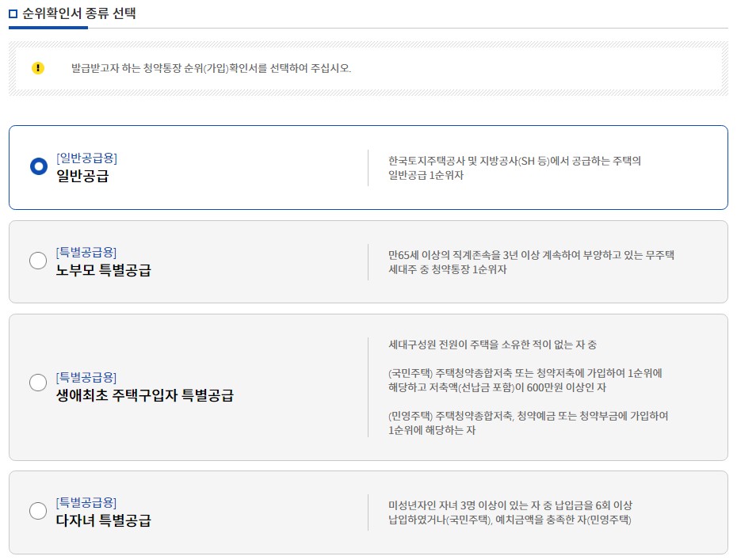
Task: Click description 한국토지주택공사 및 지방공사(SH 등)
Action: tap(514, 168)
